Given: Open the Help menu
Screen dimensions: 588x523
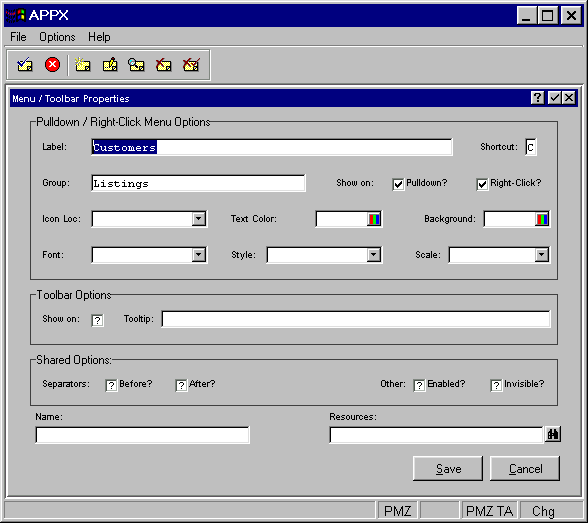Looking at the screenshot, I should (99, 37).
